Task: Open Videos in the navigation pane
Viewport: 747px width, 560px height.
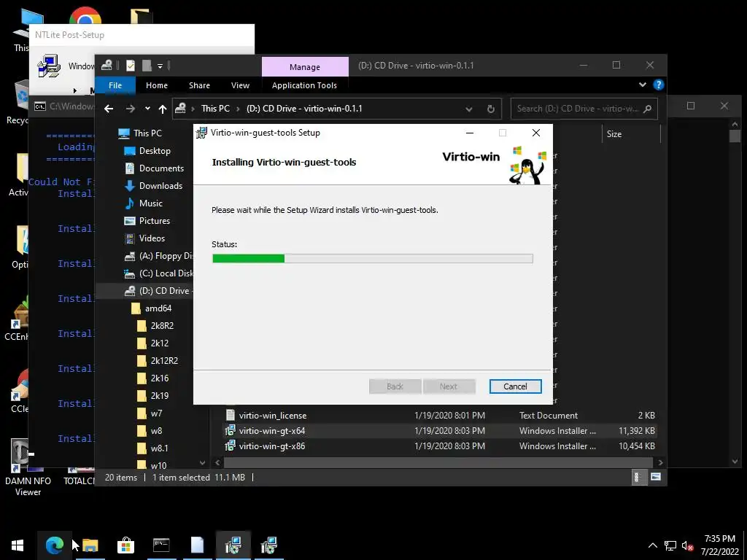Action: [152, 238]
